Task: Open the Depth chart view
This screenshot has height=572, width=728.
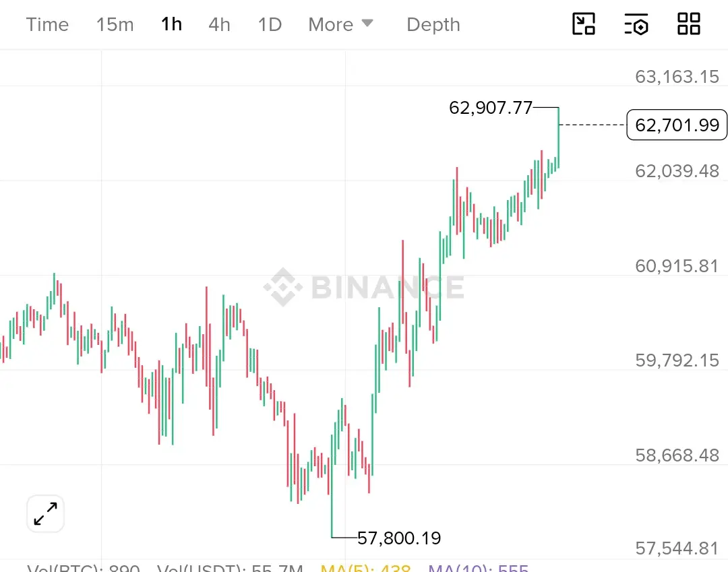Action: coord(433,24)
